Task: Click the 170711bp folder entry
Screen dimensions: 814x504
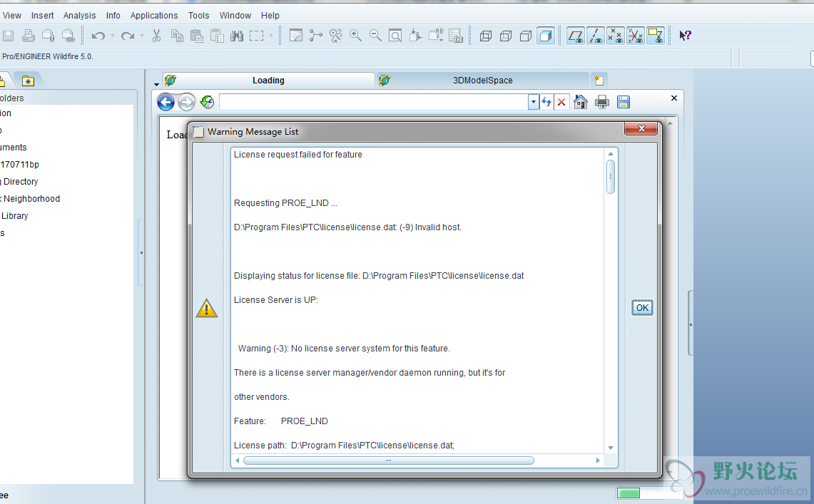Action: point(20,165)
